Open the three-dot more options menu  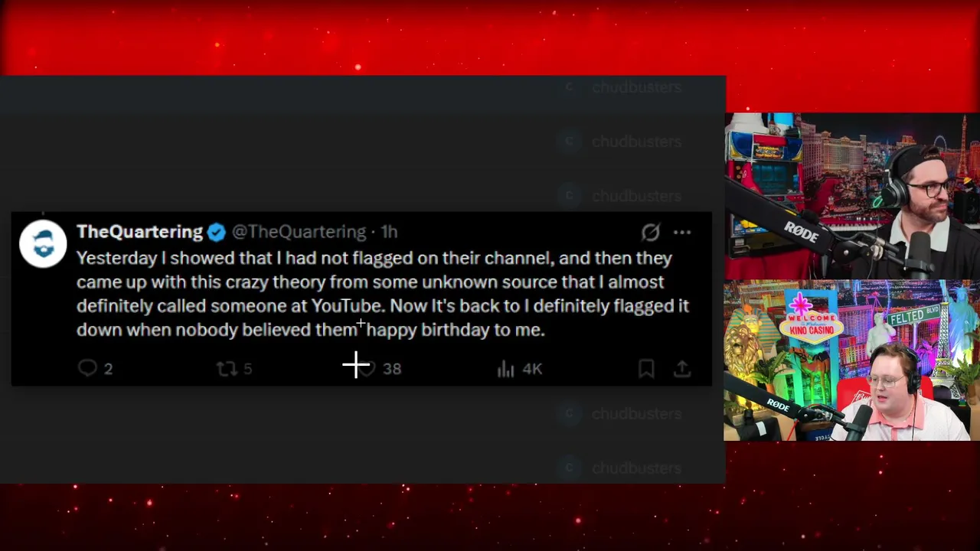click(682, 232)
